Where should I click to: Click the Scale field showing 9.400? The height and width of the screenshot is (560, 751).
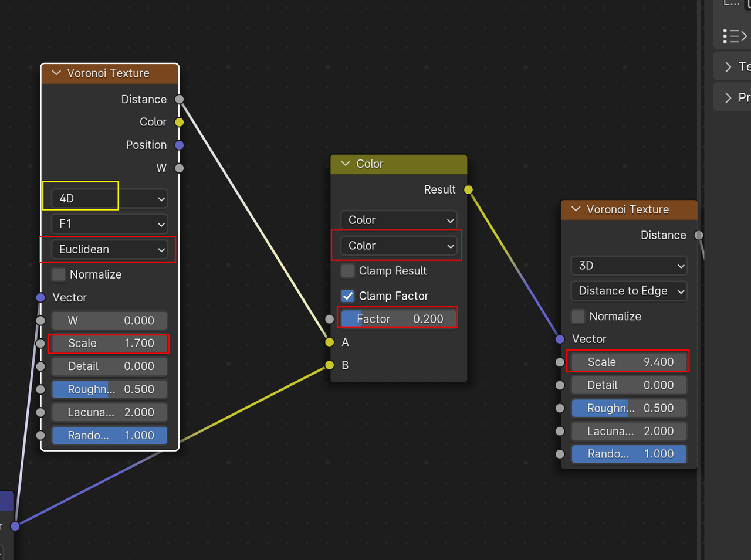click(x=629, y=362)
